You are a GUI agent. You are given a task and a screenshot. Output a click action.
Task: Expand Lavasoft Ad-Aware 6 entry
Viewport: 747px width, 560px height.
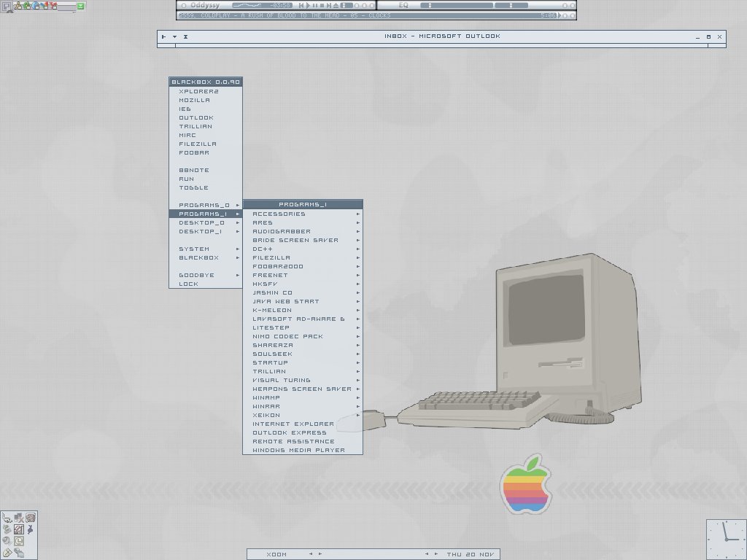tap(303, 319)
